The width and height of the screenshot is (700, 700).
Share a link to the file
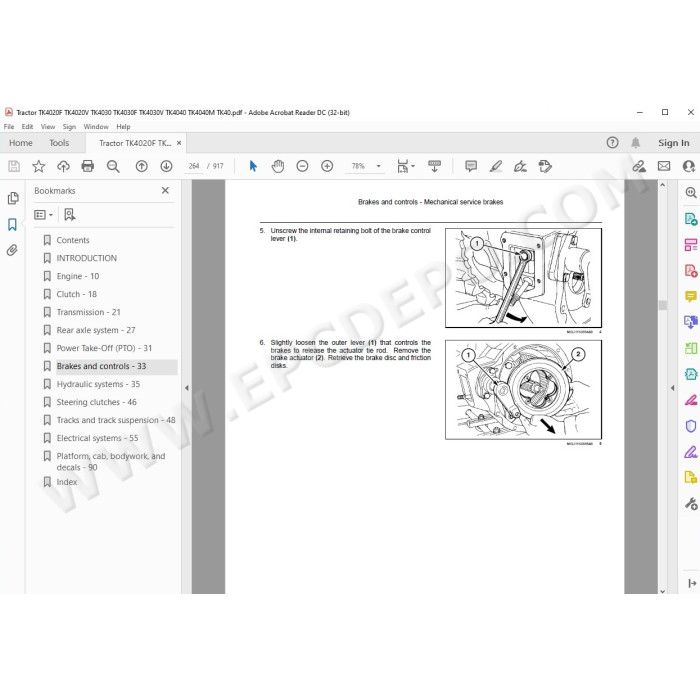[639, 167]
